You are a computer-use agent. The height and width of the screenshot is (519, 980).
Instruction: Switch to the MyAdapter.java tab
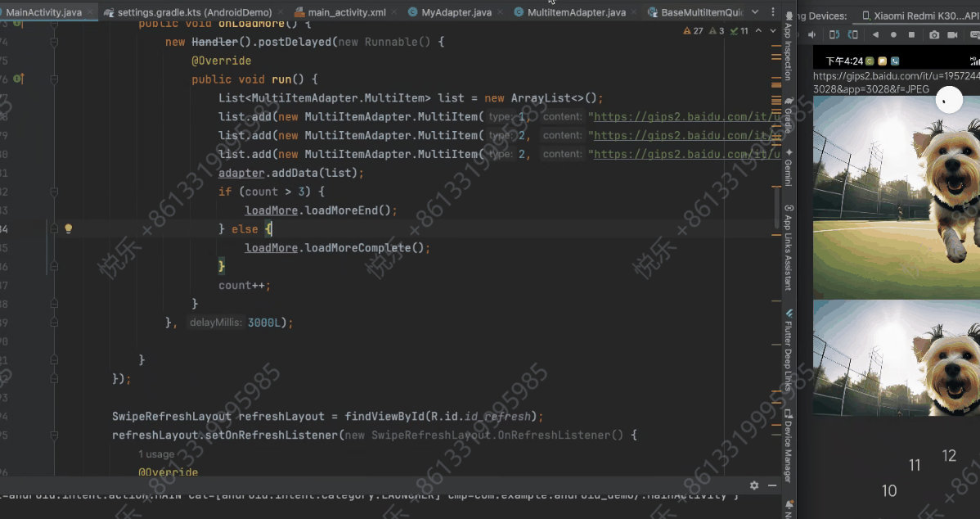click(456, 12)
